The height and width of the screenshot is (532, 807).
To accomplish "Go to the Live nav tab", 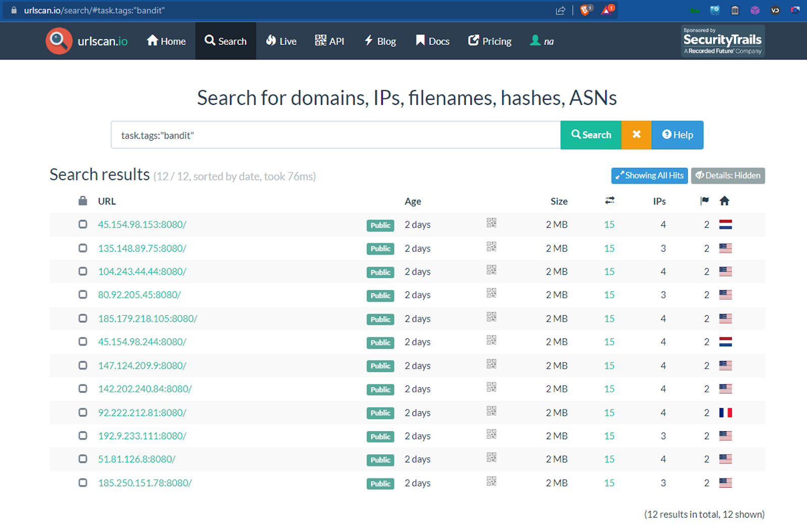I will (x=281, y=41).
